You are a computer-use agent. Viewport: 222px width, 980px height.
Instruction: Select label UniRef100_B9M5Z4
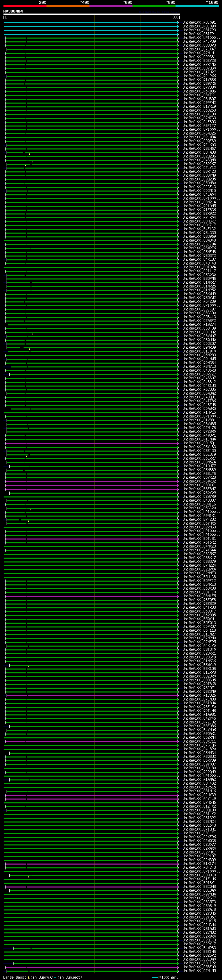click(199, 462)
